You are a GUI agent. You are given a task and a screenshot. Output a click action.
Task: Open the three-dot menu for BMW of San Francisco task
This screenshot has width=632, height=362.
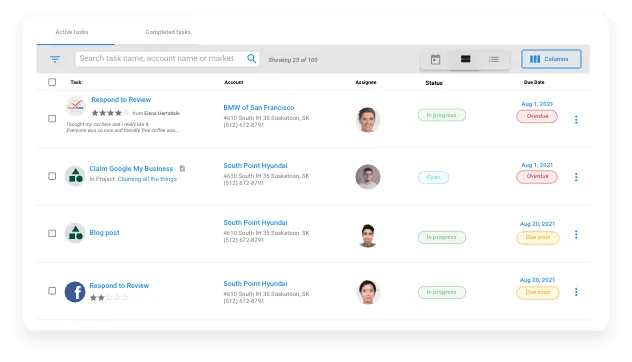pyautogui.click(x=576, y=120)
